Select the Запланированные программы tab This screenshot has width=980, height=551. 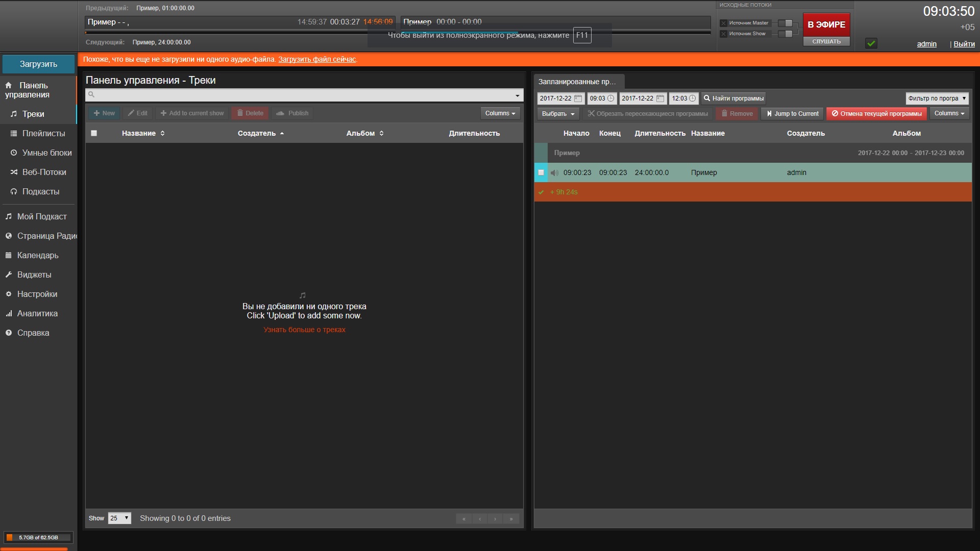(x=577, y=82)
